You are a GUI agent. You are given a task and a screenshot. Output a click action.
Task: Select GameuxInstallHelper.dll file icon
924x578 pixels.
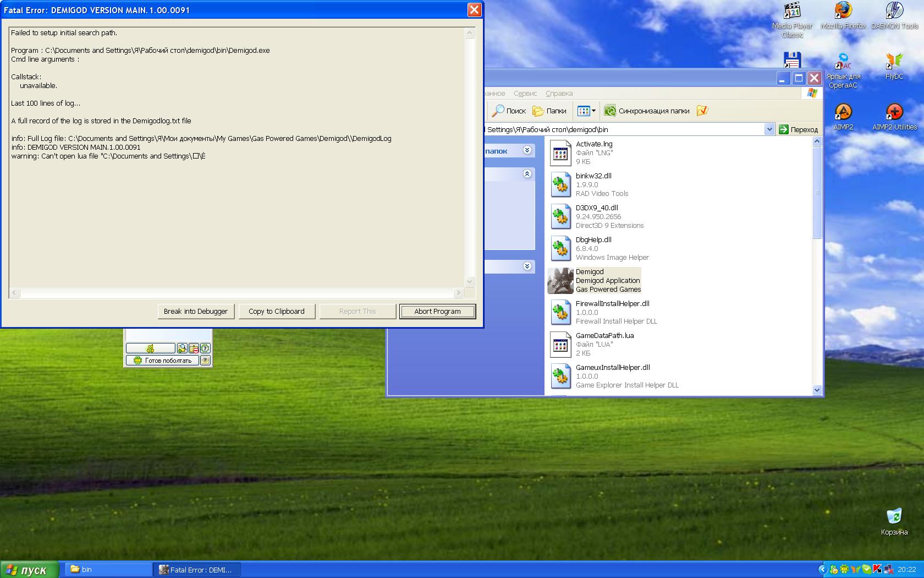(560, 377)
